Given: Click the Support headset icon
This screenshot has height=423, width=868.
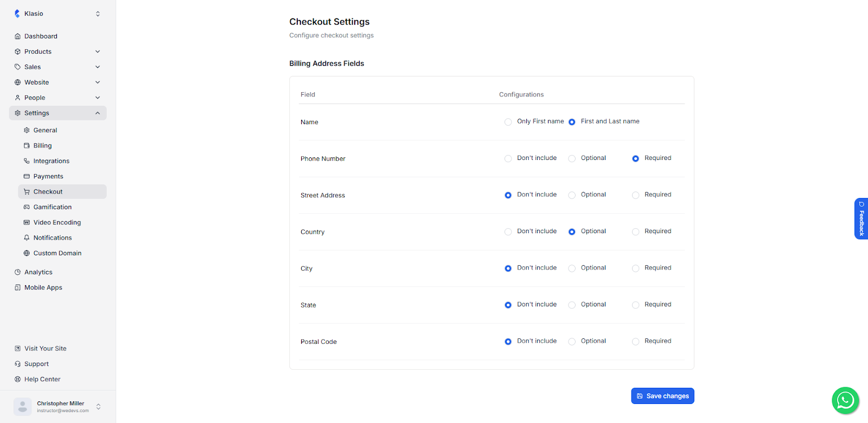Looking at the screenshot, I should pos(17,364).
